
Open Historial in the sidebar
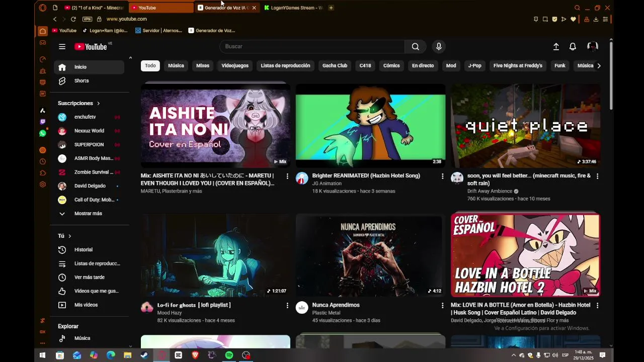[89, 249]
